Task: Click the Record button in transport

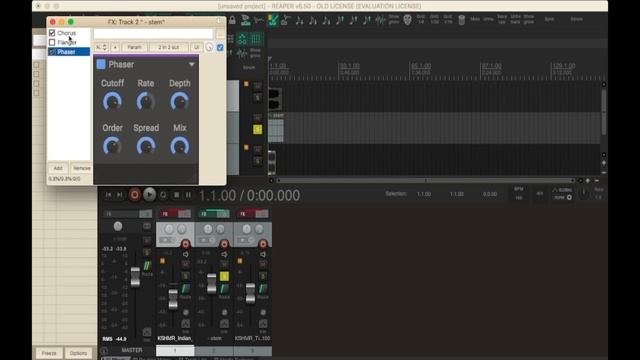Action: (x=134, y=195)
